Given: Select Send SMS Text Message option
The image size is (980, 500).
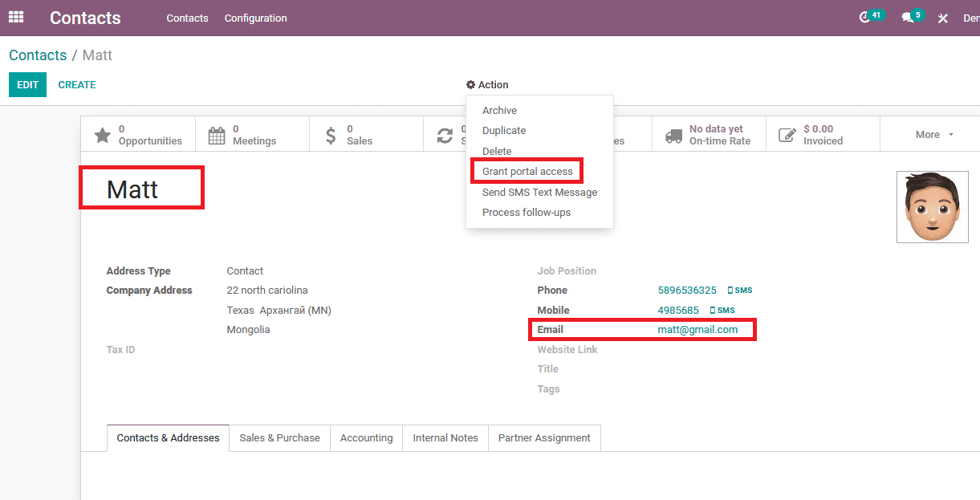Looking at the screenshot, I should 539,192.
